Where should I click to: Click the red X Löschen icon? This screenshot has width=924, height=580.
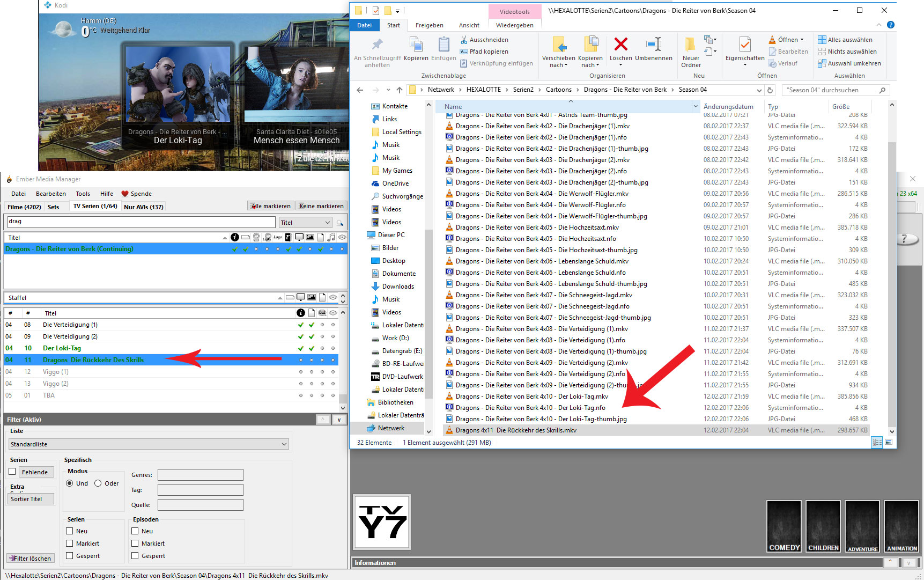pyautogui.click(x=621, y=44)
